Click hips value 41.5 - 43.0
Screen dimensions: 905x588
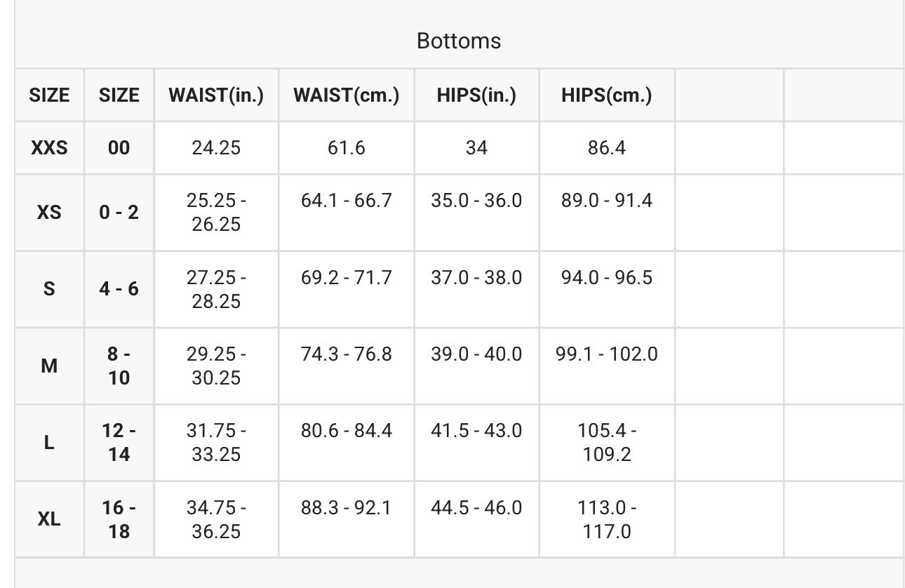476,431
